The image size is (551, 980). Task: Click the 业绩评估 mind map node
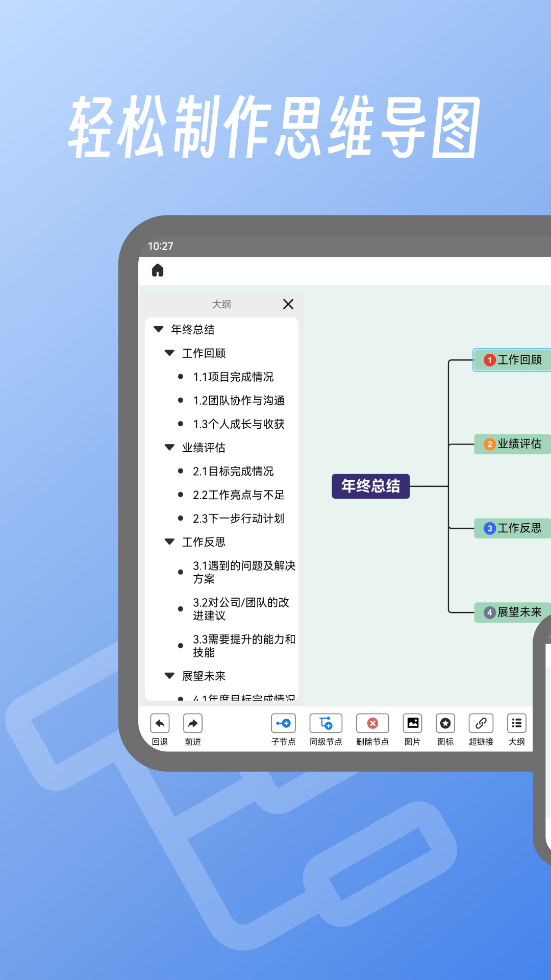512,444
